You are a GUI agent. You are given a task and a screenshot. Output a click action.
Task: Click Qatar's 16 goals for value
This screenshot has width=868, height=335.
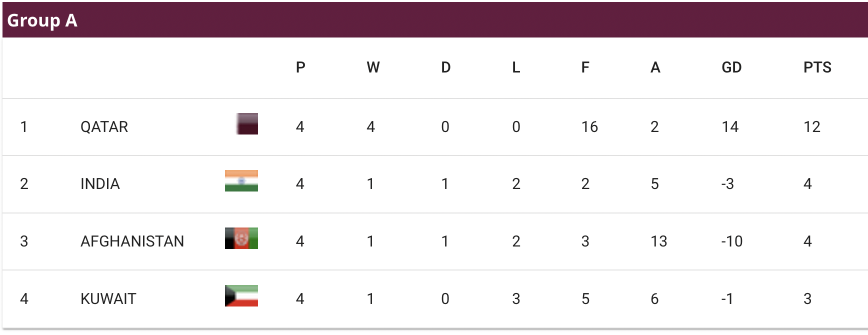pos(589,127)
